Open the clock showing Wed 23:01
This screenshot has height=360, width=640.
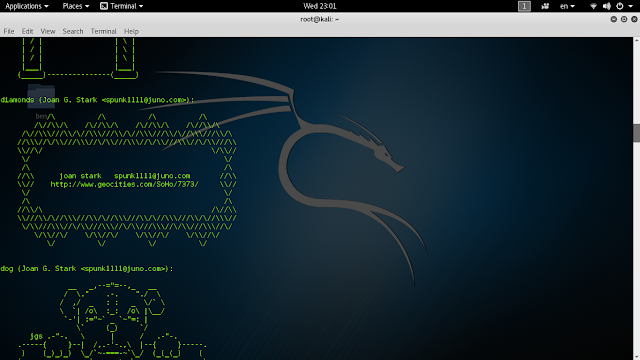click(320, 6)
